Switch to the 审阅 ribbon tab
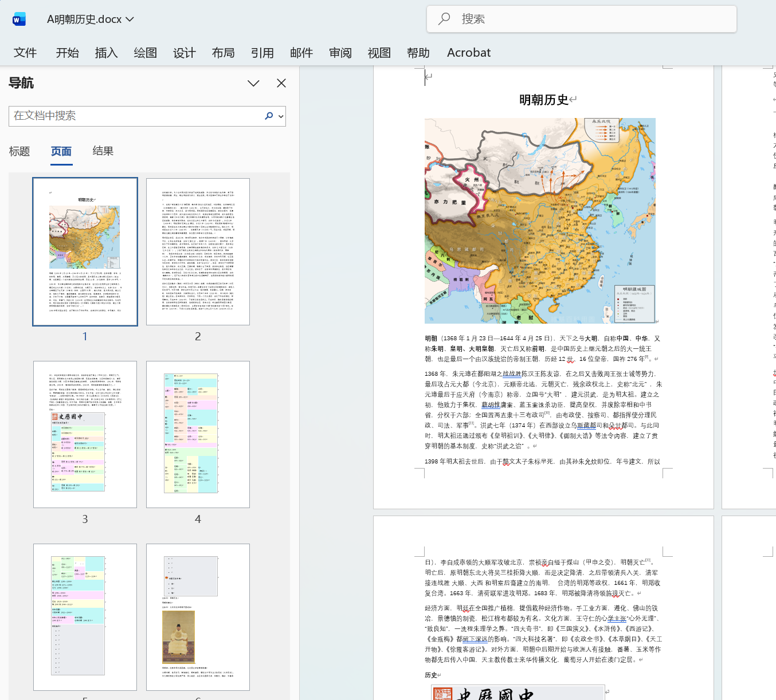The width and height of the screenshot is (776, 700). (340, 53)
